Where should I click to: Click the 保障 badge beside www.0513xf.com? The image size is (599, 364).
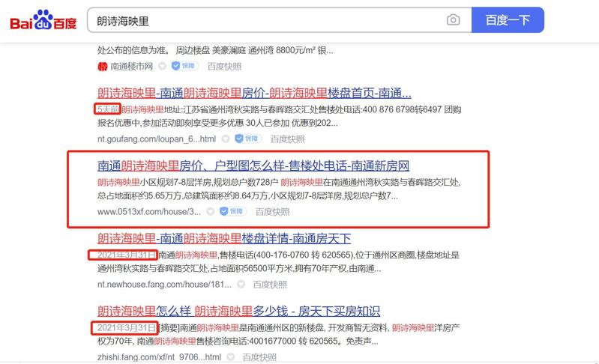click(232, 211)
